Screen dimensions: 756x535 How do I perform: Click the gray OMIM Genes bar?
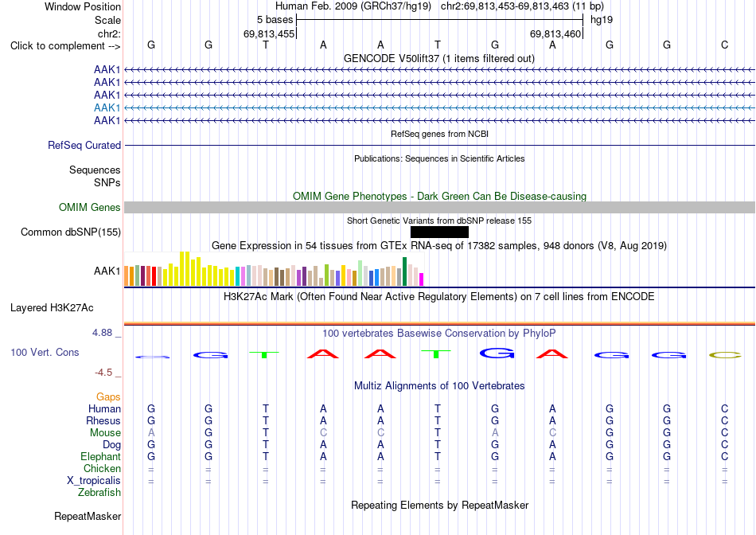pyautogui.click(x=439, y=208)
